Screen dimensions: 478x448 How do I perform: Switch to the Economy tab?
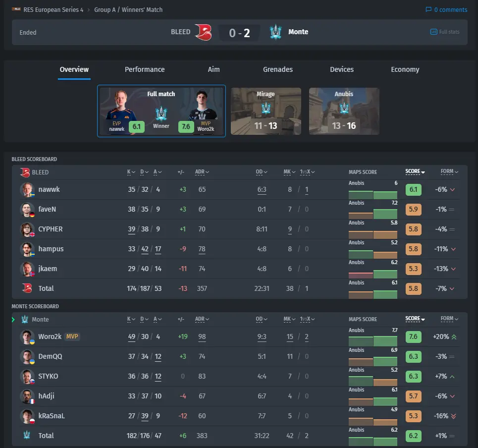point(405,69)
